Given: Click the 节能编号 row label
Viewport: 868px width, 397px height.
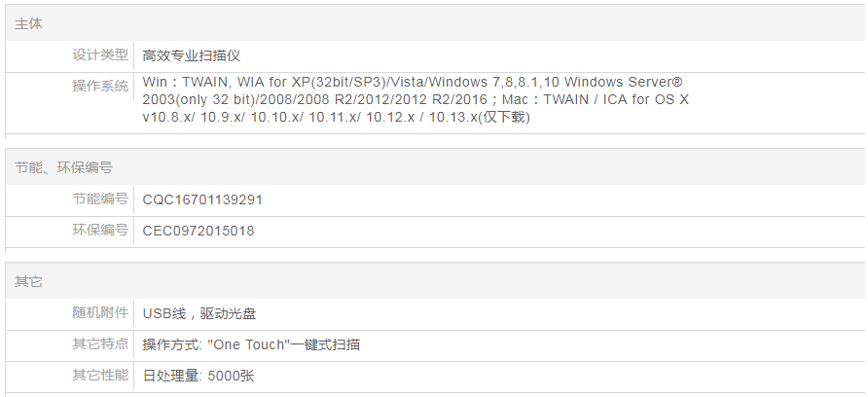Looking at the screenshot, I should (x=100, y=199).
